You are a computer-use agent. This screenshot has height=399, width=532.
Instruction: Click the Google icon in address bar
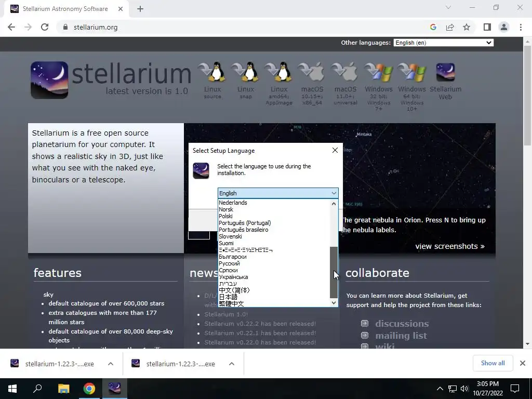(433, 27)
